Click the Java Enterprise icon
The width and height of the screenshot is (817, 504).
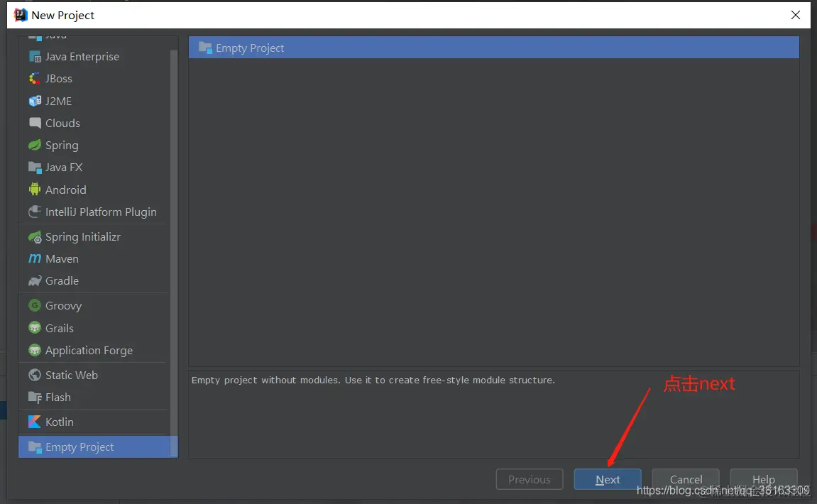35,56
